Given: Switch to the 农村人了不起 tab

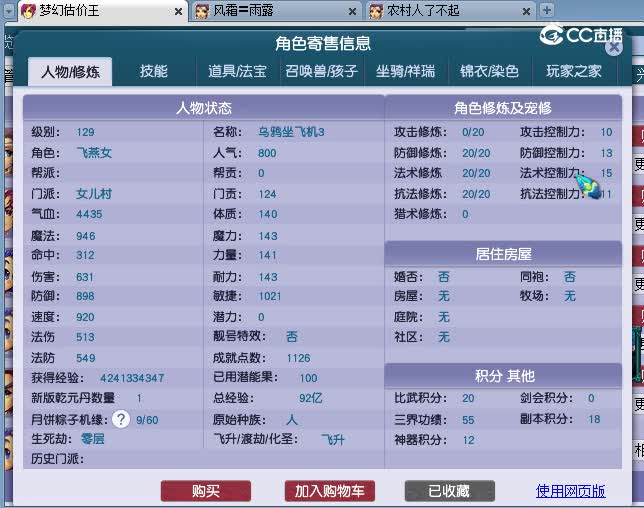Looking at the screenshot, I should 451,11.
